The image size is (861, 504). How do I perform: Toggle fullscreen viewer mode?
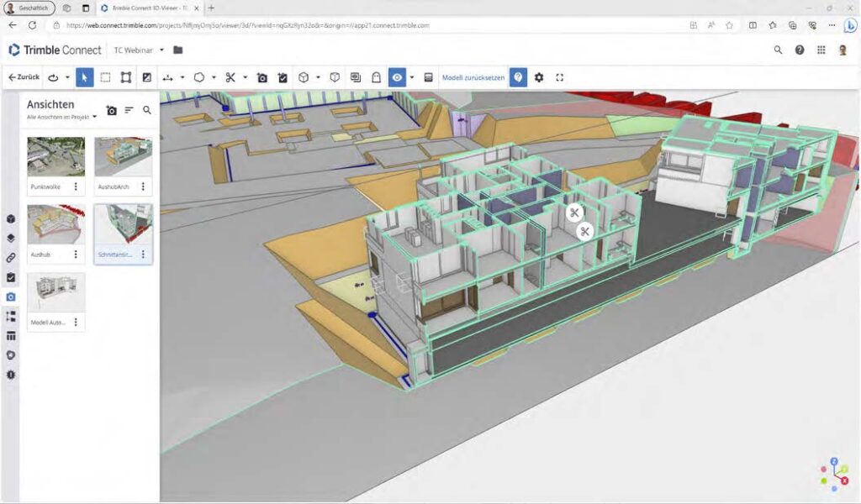point(559,77)
